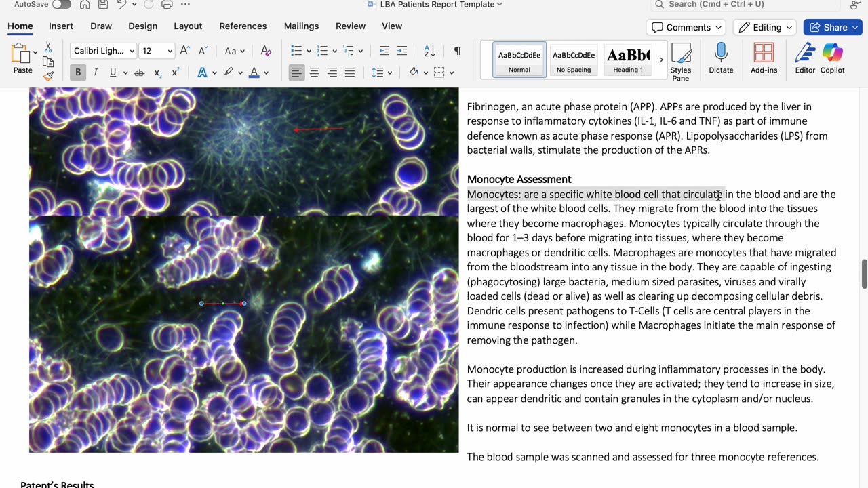Start Dictate with the microphone
This screenshot has height=488, width=868.
pyautogui.click(x=721, y=58)
